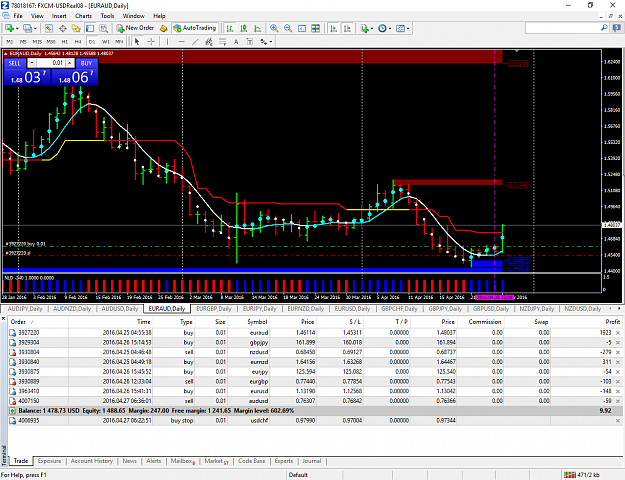Screen dimensions: 625x480
Task: Open the Tools menu
Action: [107, 16]
